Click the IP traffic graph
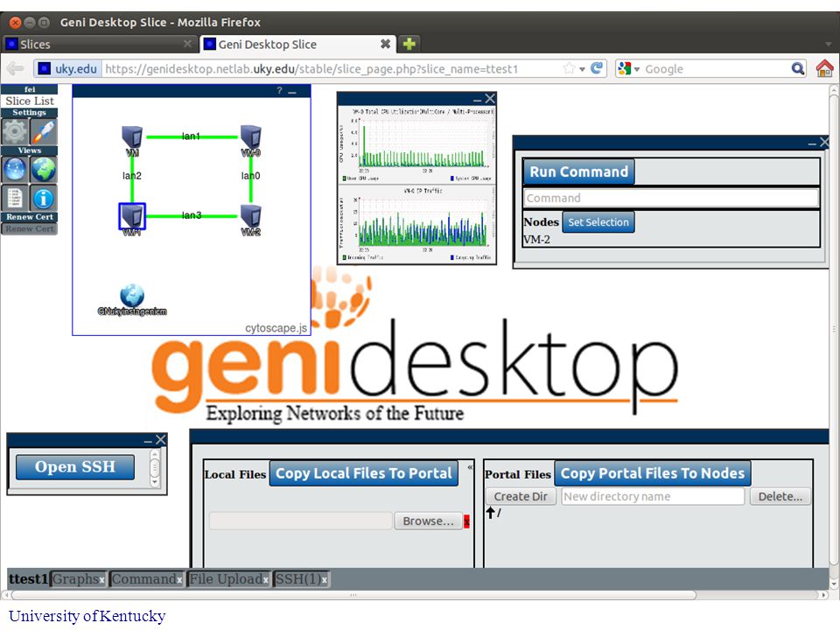The height and width of the screenshot is (630, 840). tap(416, 224)
